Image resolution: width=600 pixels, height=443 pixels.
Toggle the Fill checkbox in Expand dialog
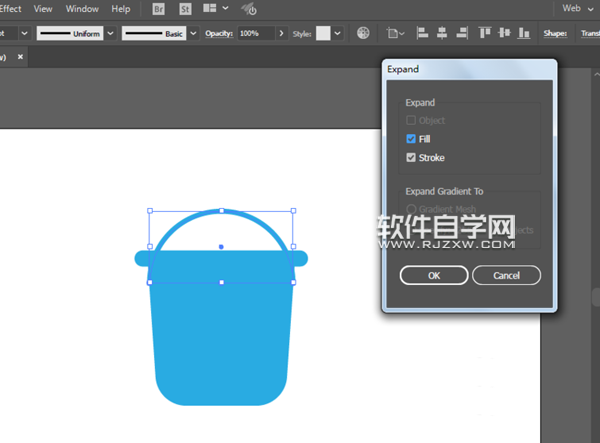(x=411, y=139)
